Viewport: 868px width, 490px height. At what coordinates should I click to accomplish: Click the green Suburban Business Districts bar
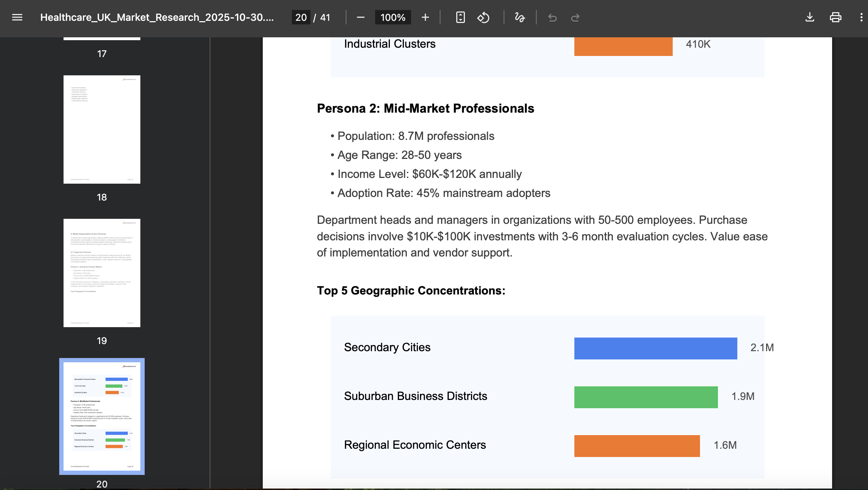646,397
